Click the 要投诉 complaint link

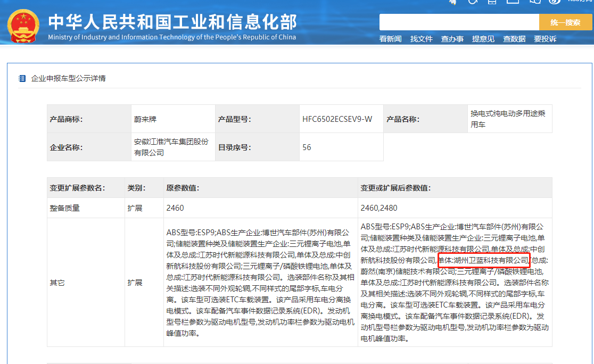545,39
